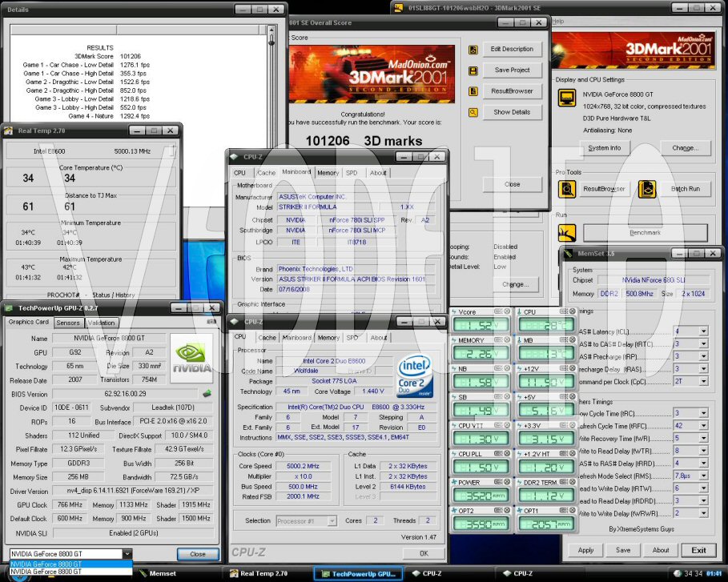The height and width of the screenshot is (582, 728).
Task: Open Real Temp 2.70 from the taskbar
Action: pyautogui.click(x=263, y=574)
